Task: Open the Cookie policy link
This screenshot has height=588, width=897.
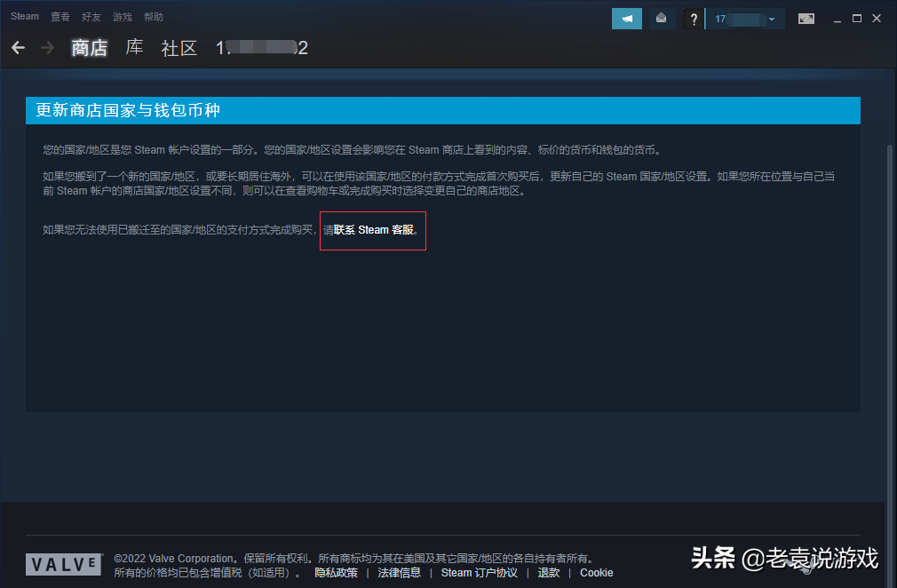Action: [x=597, y=572]
